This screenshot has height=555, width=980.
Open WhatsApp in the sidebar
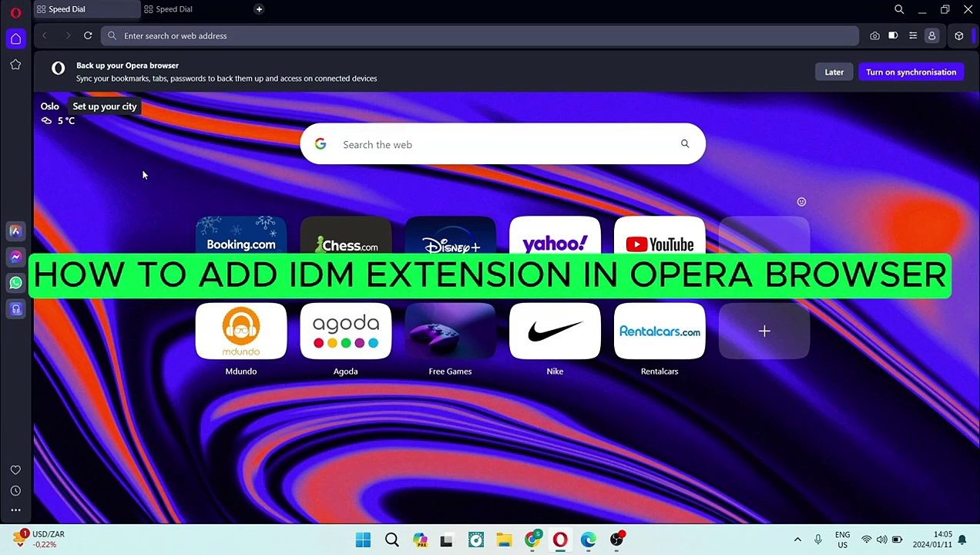tap(15, 283)
